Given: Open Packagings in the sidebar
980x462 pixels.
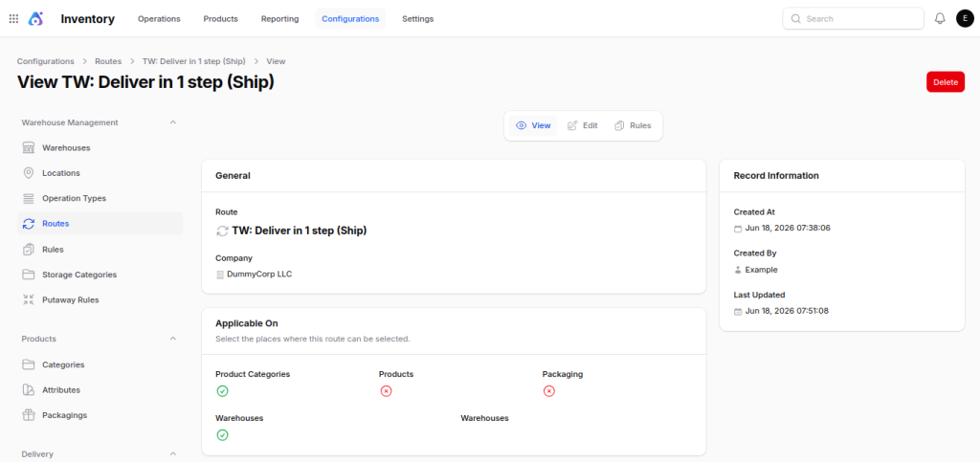Looking at the screenshot, I should (100, 415).
